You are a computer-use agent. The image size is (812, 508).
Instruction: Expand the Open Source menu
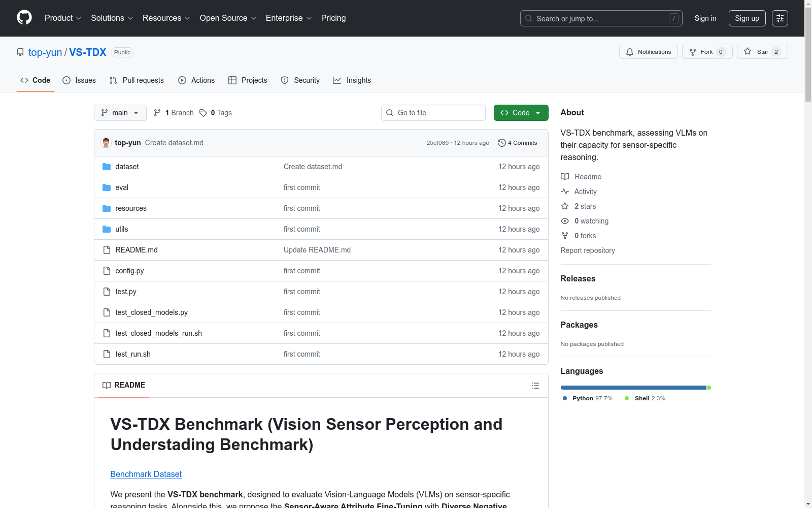point(228,18)
